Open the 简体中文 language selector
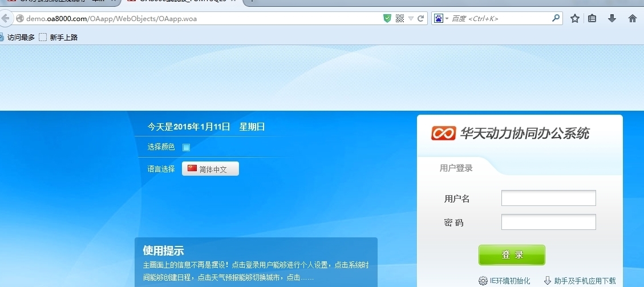The height and width of the screenshot is (287, 644). (210, 169)
